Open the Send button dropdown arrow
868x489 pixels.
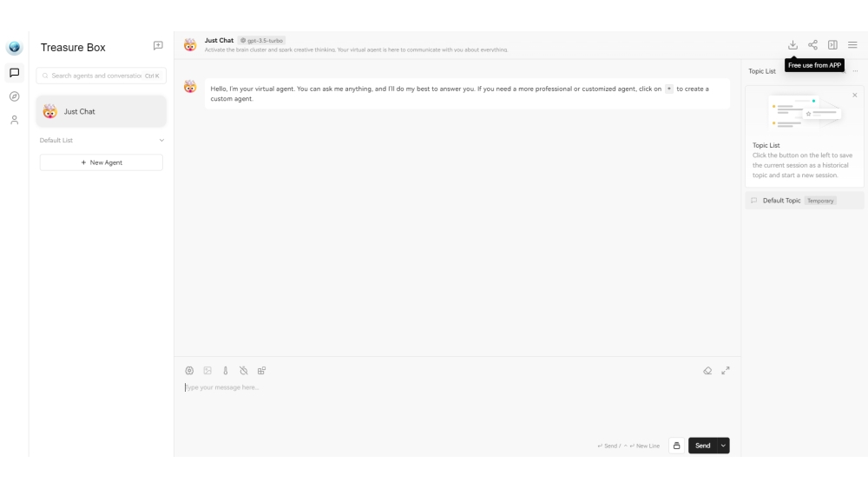[x=723, y=446]
